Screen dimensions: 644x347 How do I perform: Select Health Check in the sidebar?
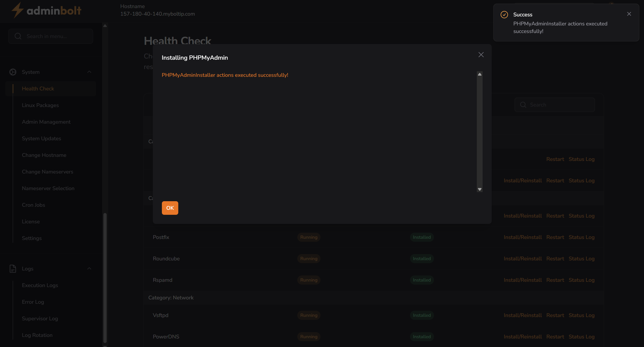38,88
